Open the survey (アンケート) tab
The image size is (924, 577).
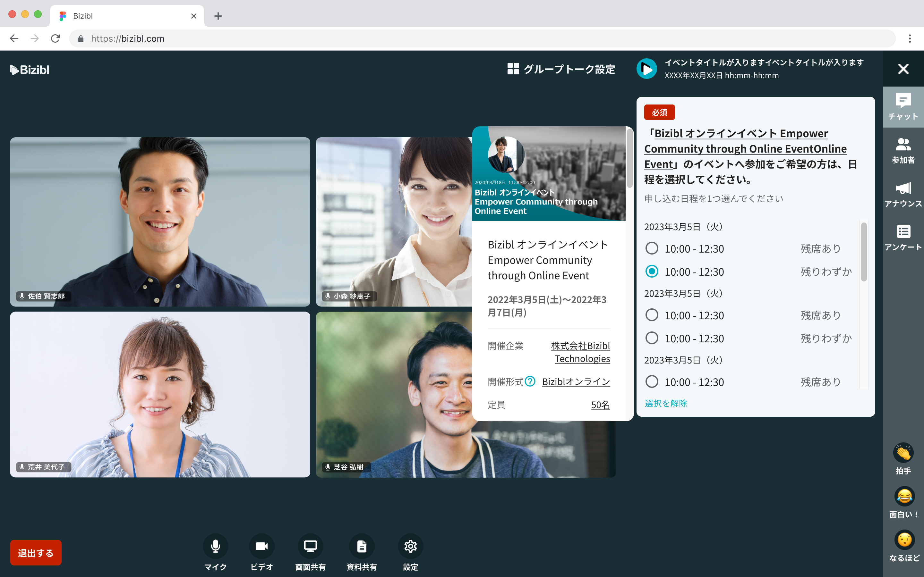[x=903, y=237]
